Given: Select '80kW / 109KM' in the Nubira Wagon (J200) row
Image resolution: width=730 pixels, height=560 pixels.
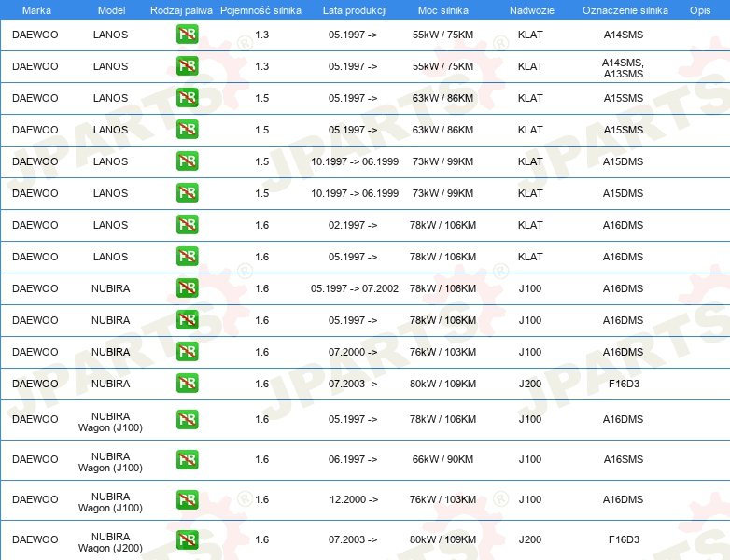Looking at the screenshot, I should point(442,539).
